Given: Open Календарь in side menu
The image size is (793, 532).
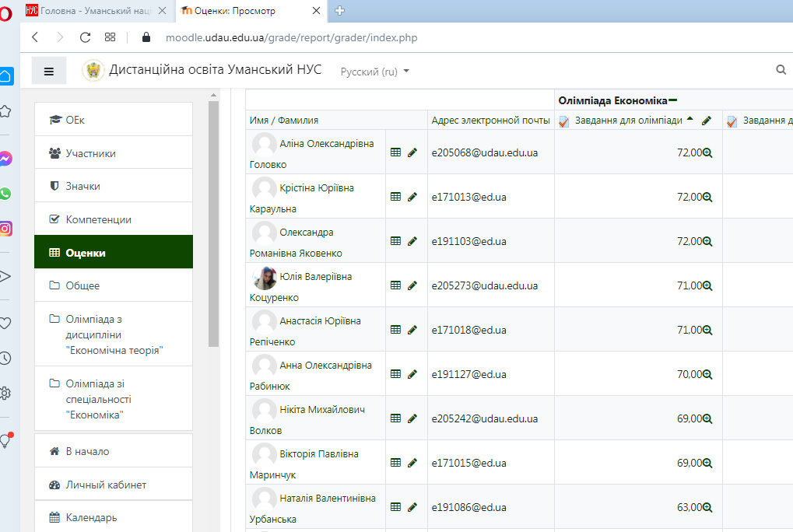Looking at the screenshot, I should [x=114, y=517].
